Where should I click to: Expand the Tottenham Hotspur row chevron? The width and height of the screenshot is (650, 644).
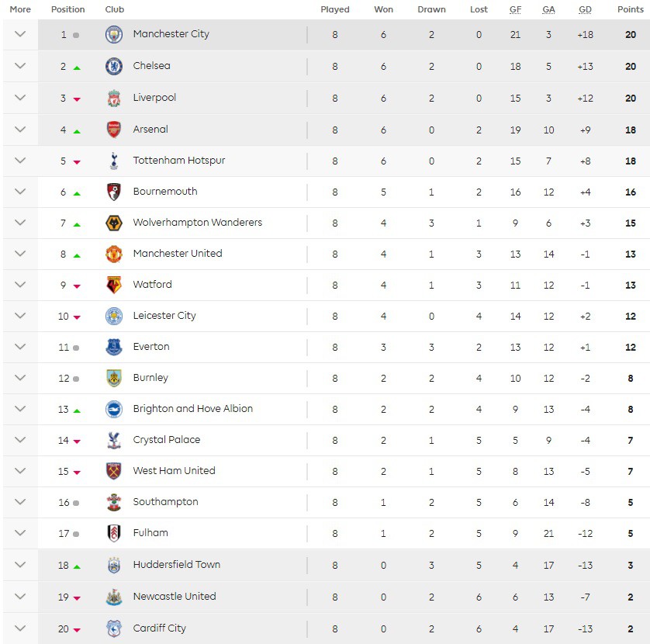(x=20, y=161)
